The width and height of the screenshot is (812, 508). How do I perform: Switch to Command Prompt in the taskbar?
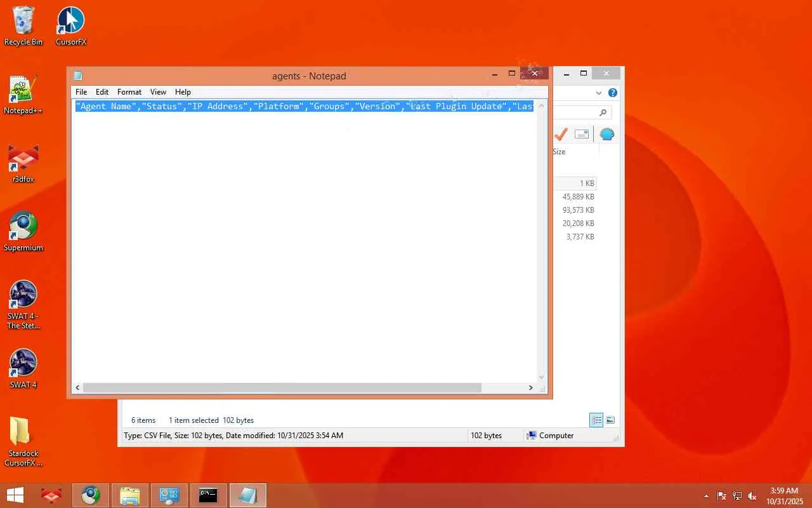tap(208, 495)
